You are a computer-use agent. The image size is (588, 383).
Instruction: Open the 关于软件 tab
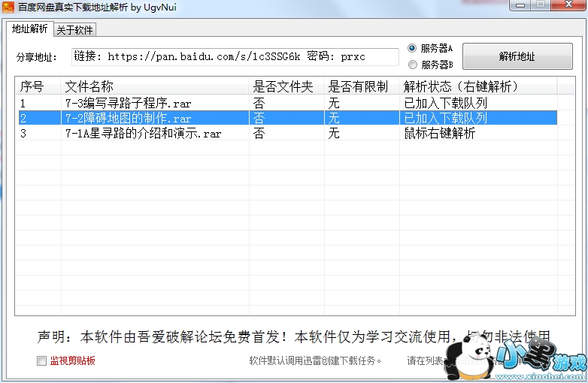click(x=74, y=30)
